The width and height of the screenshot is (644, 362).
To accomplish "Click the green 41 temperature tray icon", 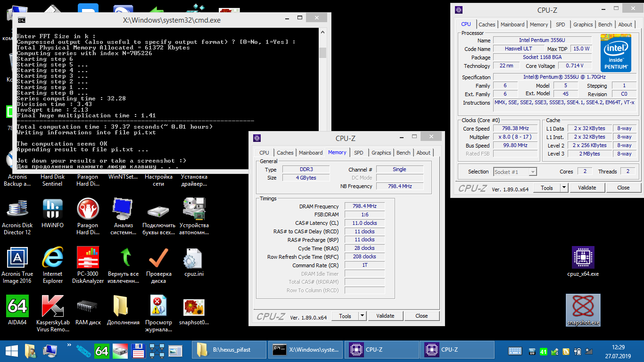I will 543,351.
